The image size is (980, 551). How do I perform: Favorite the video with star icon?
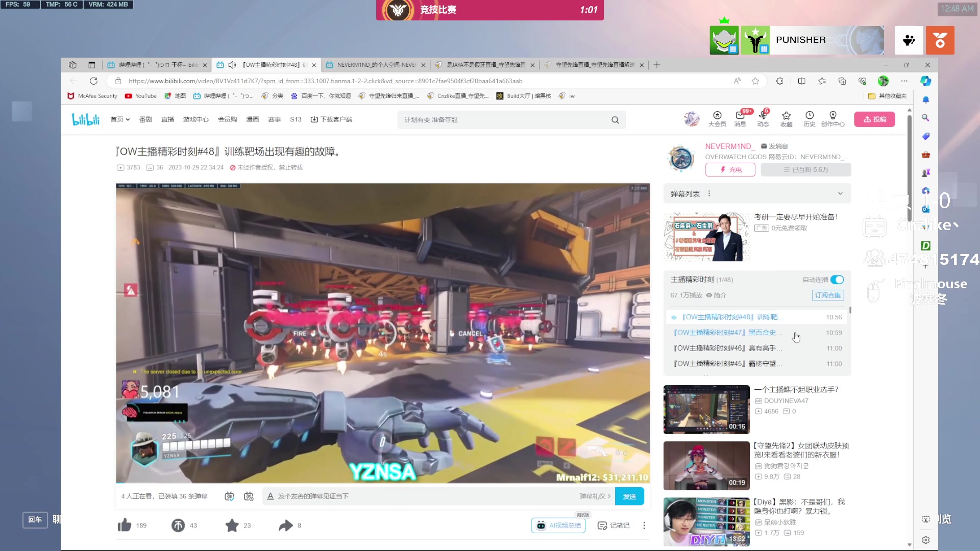click(x=232, y=525)
